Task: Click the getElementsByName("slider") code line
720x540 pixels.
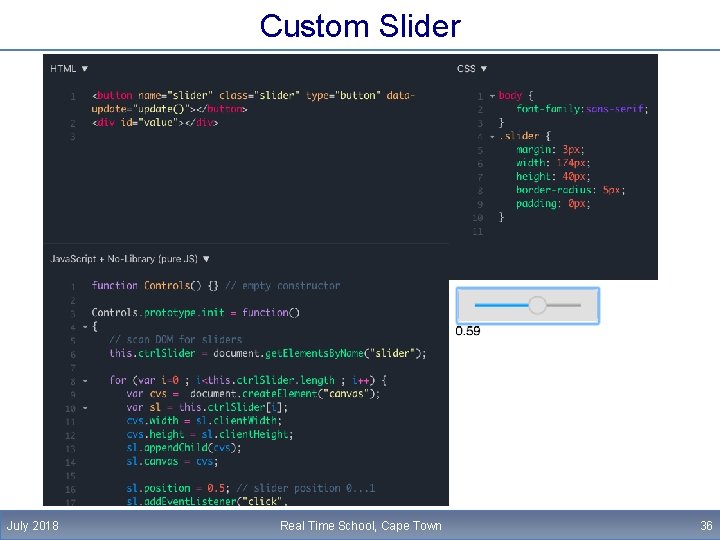Action: click(x=268, y=354)
